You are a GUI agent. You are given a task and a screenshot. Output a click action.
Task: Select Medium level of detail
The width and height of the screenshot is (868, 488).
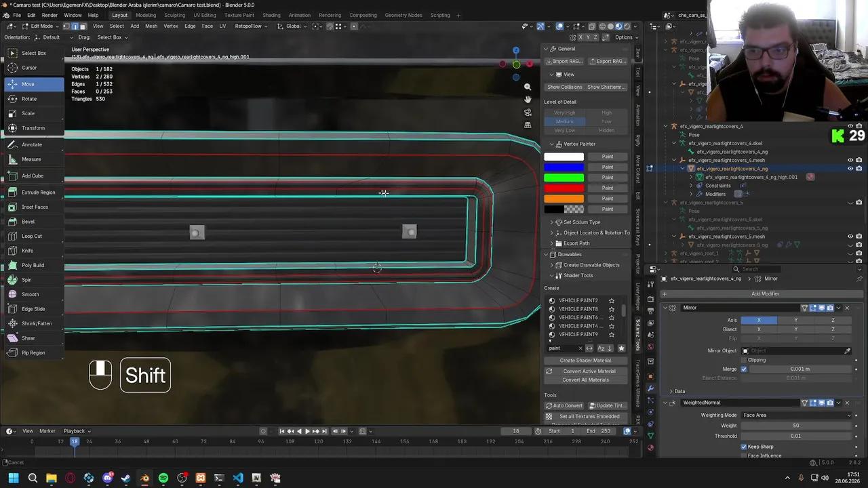tap(564, 121)
